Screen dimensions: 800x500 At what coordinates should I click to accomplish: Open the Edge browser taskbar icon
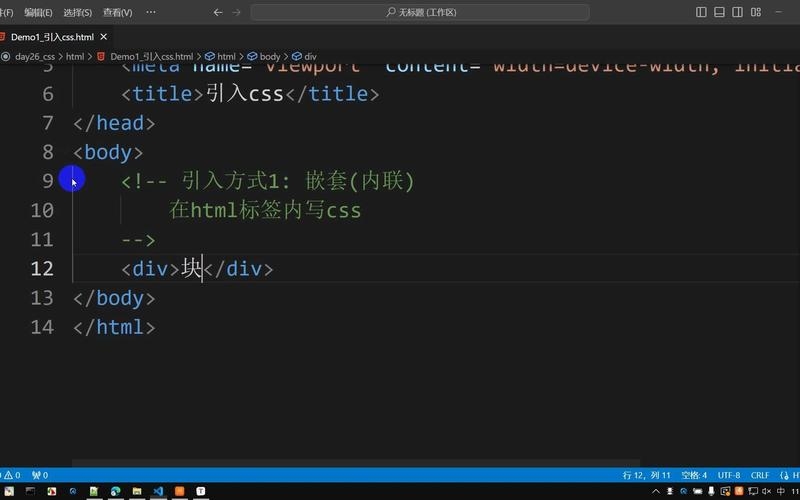click(115, 491)
